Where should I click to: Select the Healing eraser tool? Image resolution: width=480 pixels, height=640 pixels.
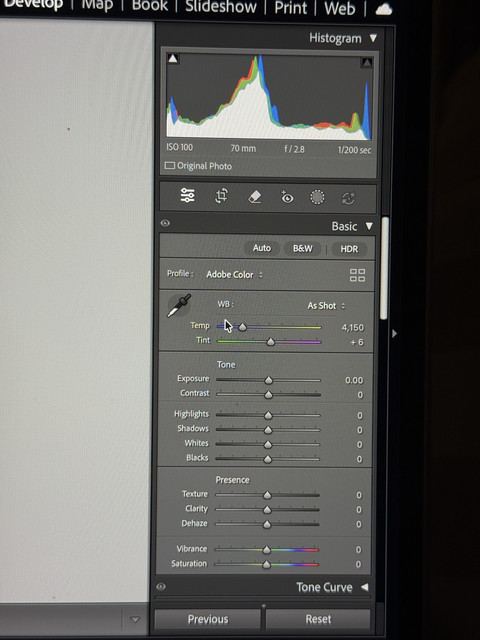255,197
